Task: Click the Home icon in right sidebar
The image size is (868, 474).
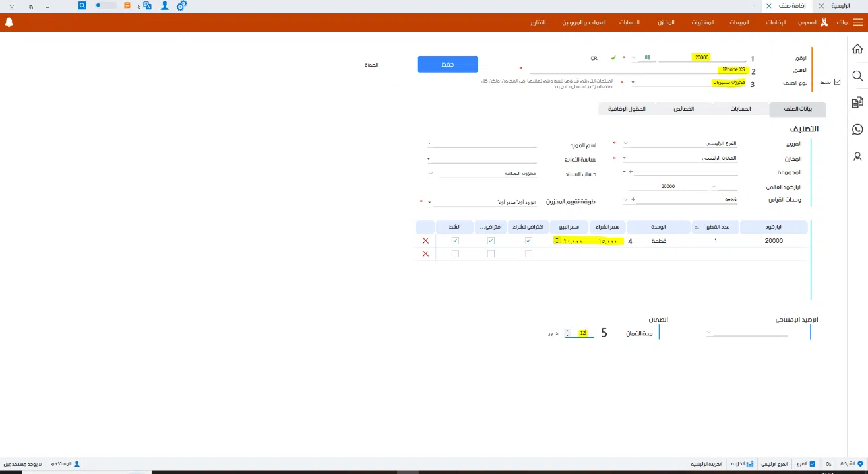Action: pos(857,49)
